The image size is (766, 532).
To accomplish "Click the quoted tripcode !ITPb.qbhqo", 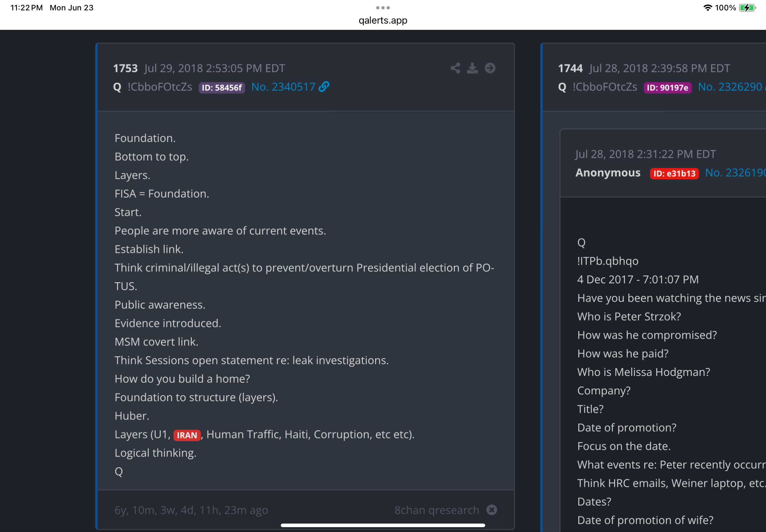I will [608, 261].
